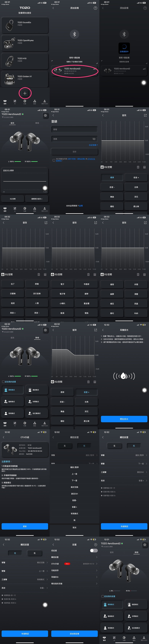
Task: Check 記住我的設置 on screen showing L 100%
Action: click(3, 382)
